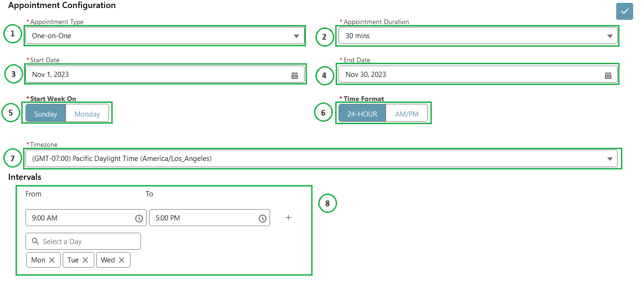The width and height of the screenshot is (644, 287).
Task: Open the Start Date calendar picker
Action: 294,74
